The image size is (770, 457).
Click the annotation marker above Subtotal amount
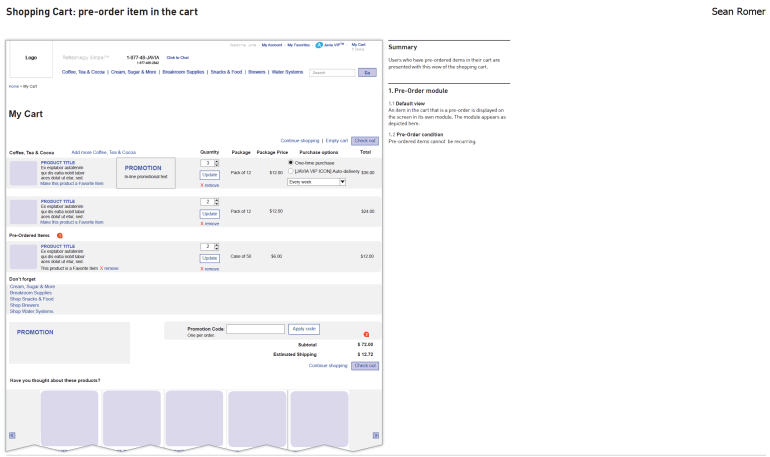(366, 334)
